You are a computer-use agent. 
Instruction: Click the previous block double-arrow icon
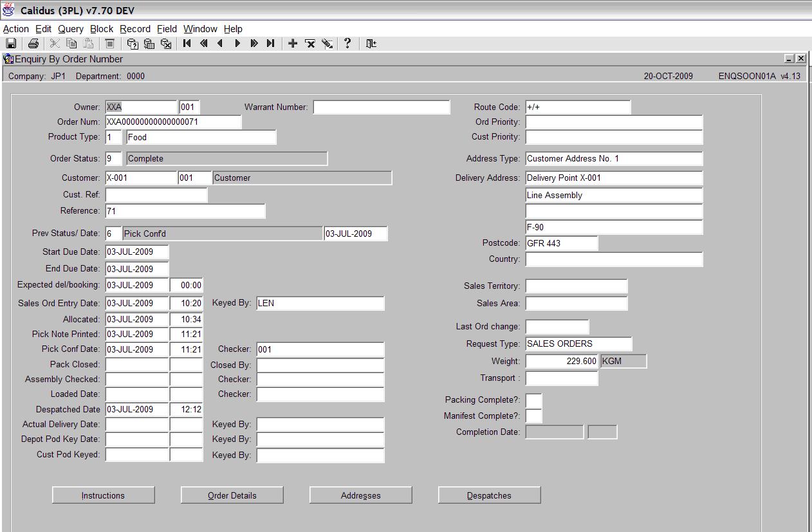(x=204, y=44)
